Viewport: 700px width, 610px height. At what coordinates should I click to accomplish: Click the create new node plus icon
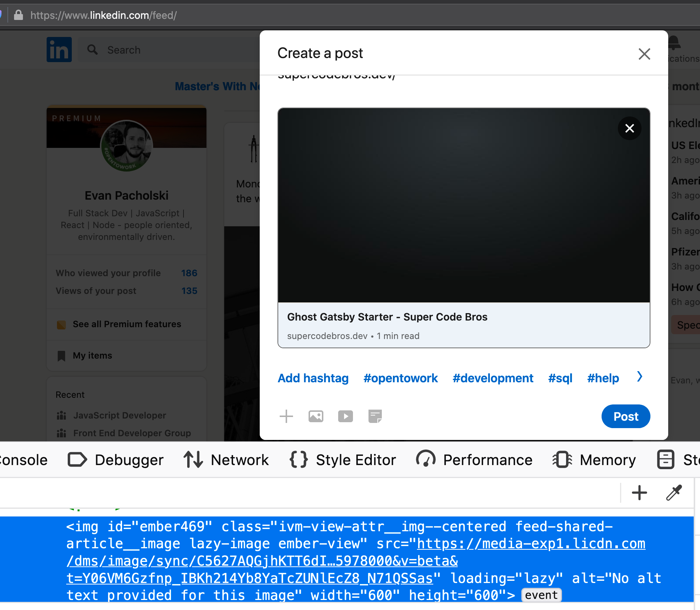pos(639,493)
